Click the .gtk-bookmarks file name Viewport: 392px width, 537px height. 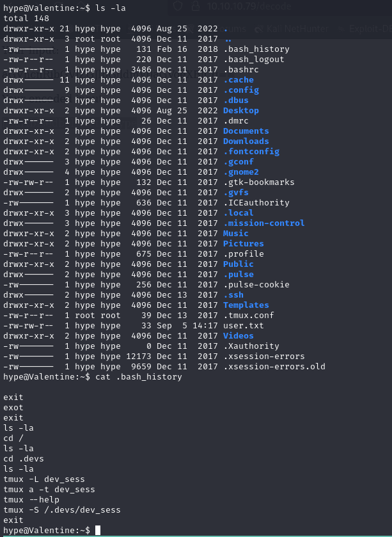click(258, 182)
